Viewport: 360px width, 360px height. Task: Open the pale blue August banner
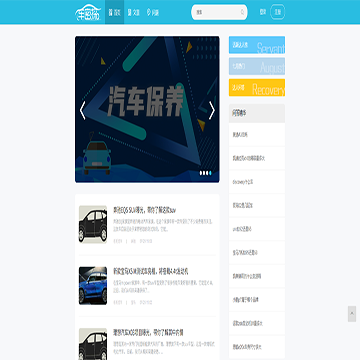pyautogui.click(x=257, y=66)
